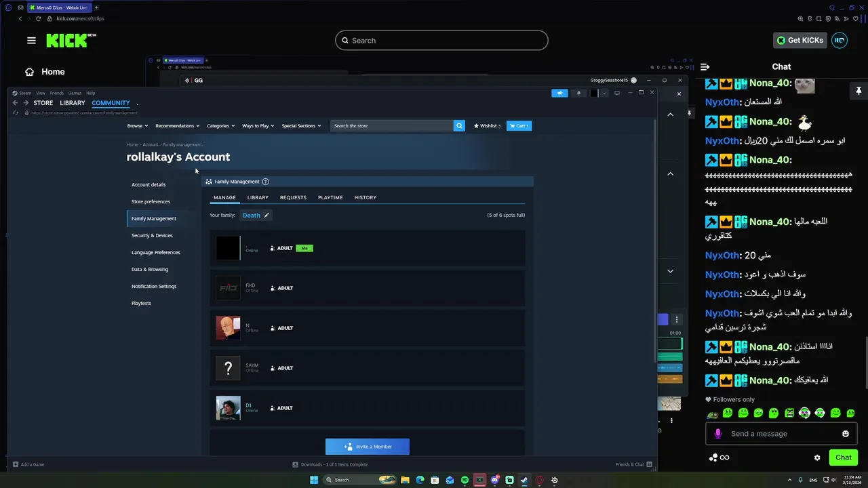Image resolution: width=868 pixels, height=488 pixels.
Task: Open Discord from the taskbar
Action: pos(494,480)
